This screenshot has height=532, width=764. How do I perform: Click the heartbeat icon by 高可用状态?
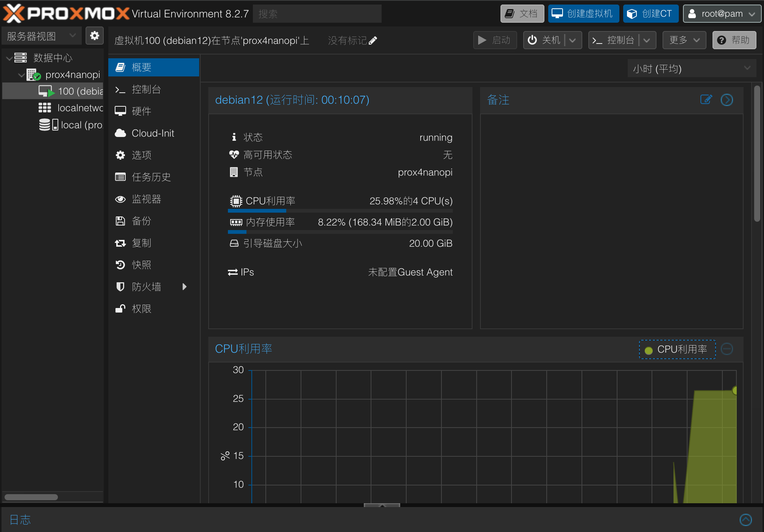[234, 154]
